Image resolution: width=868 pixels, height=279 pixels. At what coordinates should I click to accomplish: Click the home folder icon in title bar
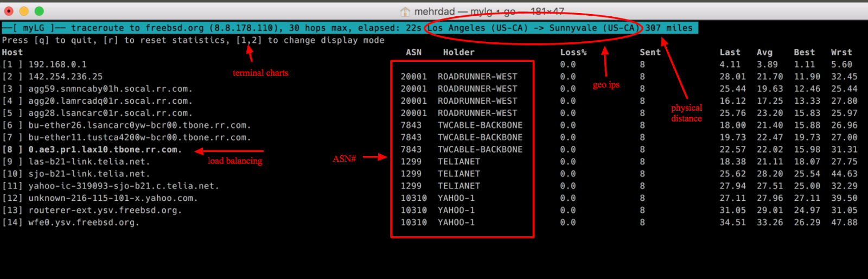(x=405, y=11)
